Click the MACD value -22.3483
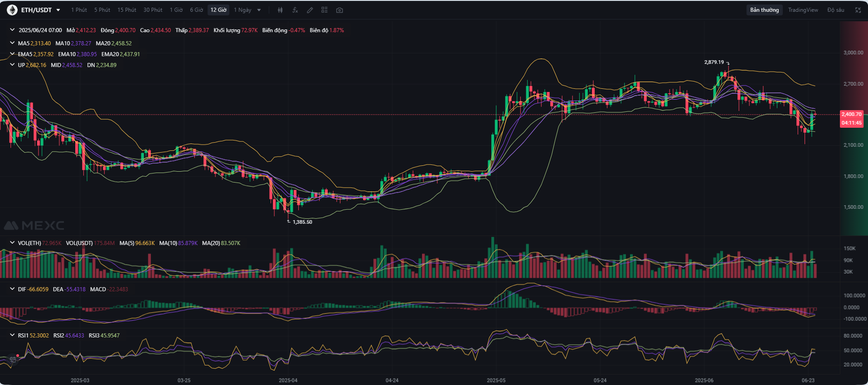The image size is (868, 385). [118, 289]
